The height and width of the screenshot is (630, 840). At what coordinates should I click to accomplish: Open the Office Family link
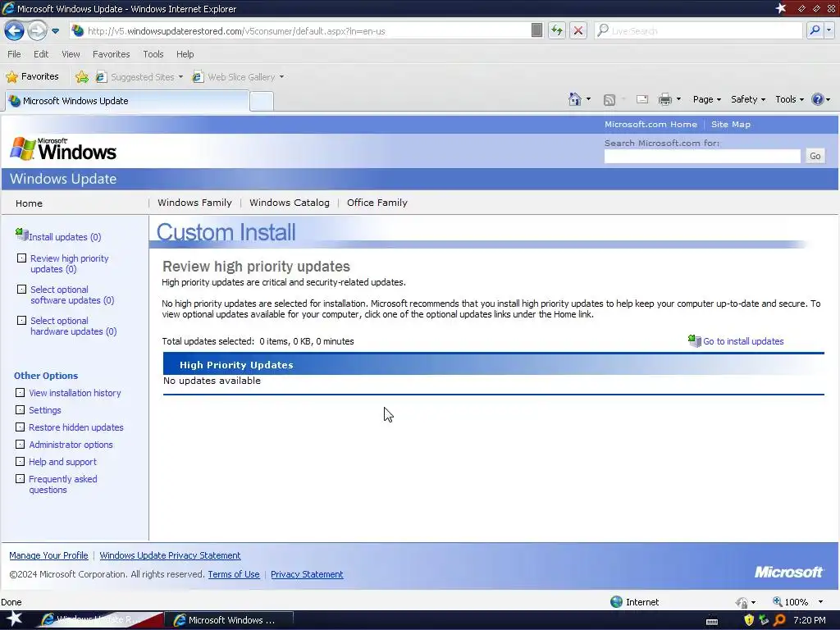click(377, 203)
